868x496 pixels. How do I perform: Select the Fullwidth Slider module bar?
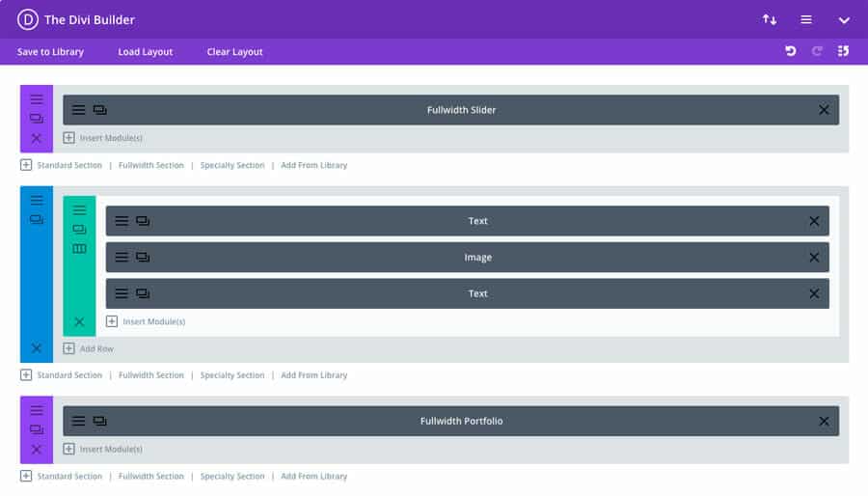(450, 110)
